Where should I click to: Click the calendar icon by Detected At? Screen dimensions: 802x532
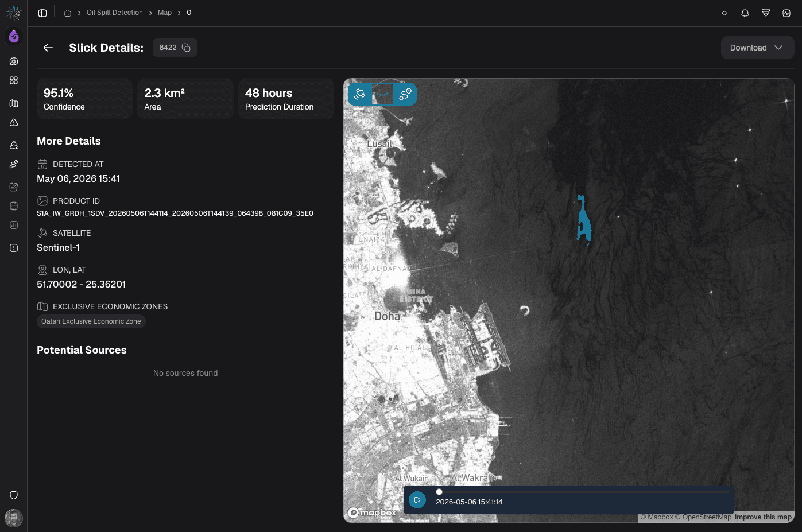click(x=42, y=164)
